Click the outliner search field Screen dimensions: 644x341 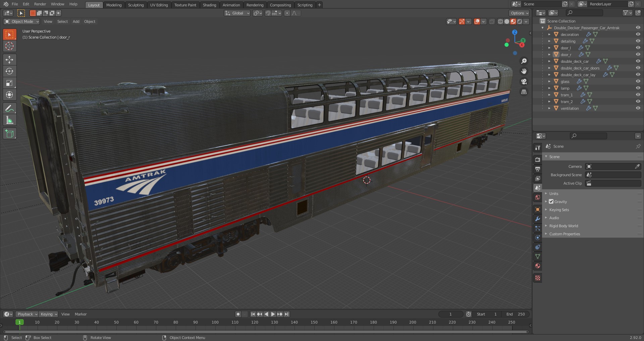(x=584, y=13)
